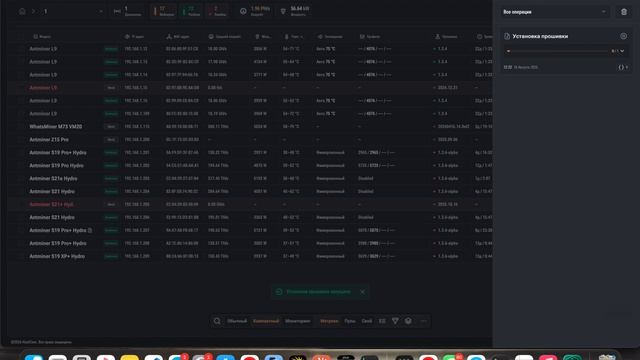Sort by the average hashrate column header
640x360 pixels.
[x=225, y=37]
